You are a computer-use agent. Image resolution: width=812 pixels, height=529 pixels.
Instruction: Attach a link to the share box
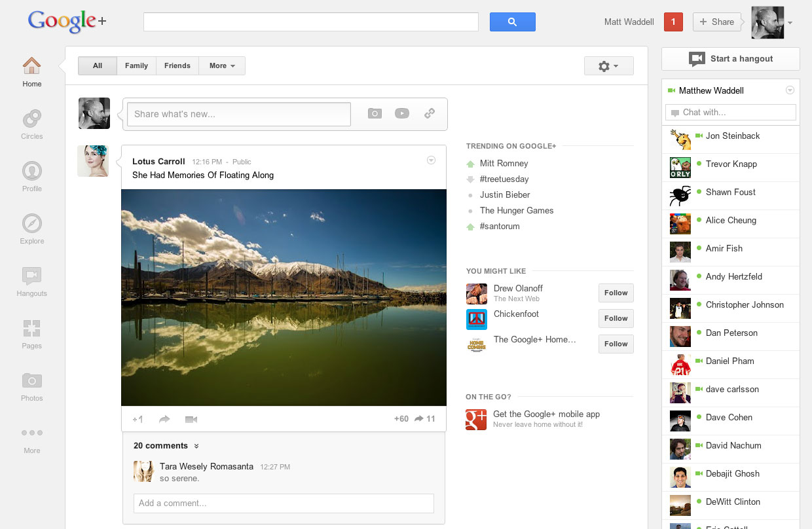430,113
